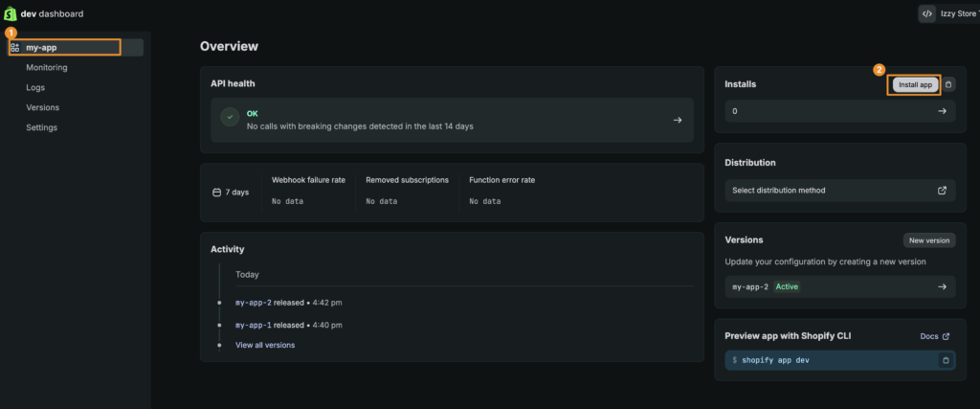The height and width of the screenshot is (409, 980).
Task: Select the 7 days period selector
Action: coord(231,192)
